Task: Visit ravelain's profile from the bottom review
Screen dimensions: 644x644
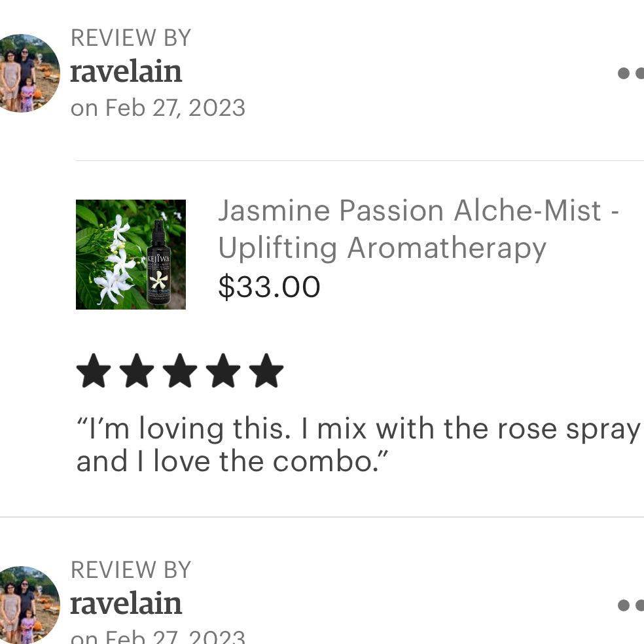Action: point(126,604)
